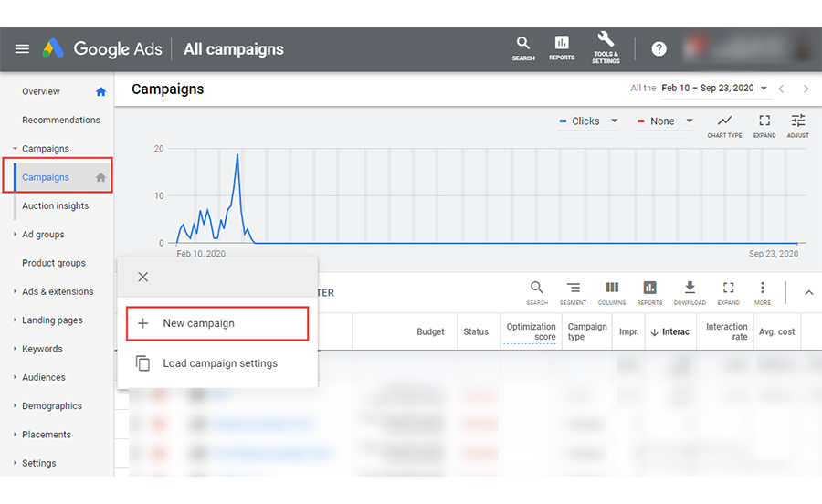Click the Campaigns page heading
822x504 pixels.
click(x=168, y=89)
